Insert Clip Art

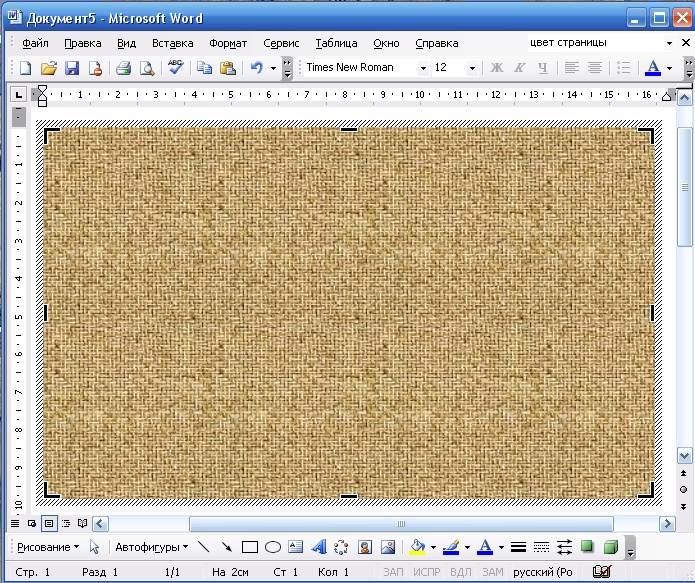coord(365,547)
